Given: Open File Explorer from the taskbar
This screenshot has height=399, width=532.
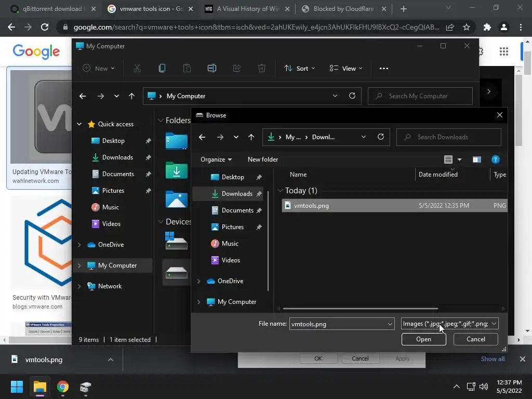Looking at the screenshot, I should pyautogui.click(x=39, y=387).
